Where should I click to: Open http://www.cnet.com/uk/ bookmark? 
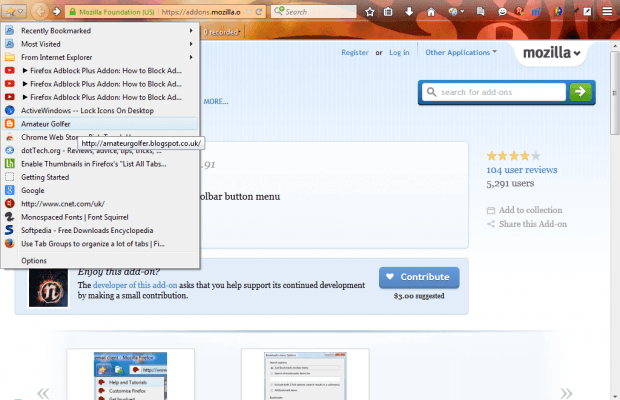coord(100,204)
